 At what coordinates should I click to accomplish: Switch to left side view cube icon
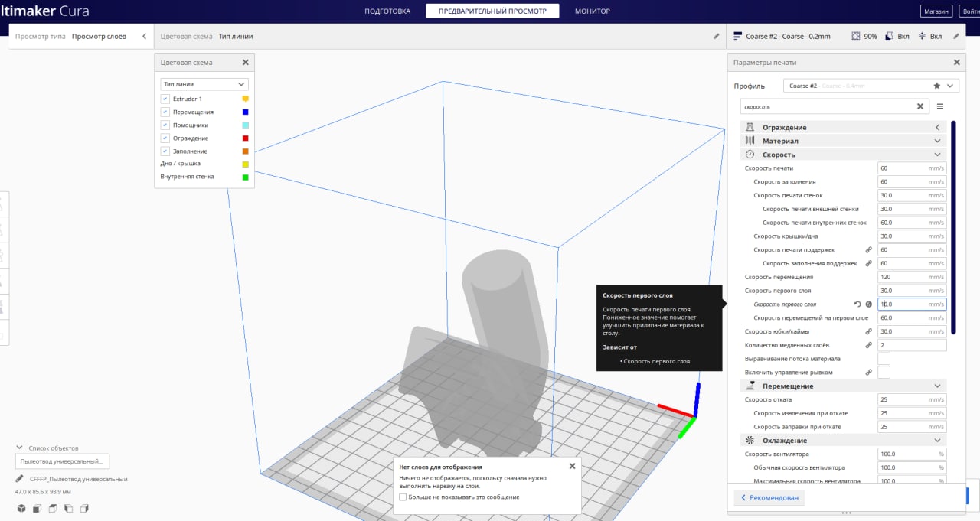[x=69, y=508]
